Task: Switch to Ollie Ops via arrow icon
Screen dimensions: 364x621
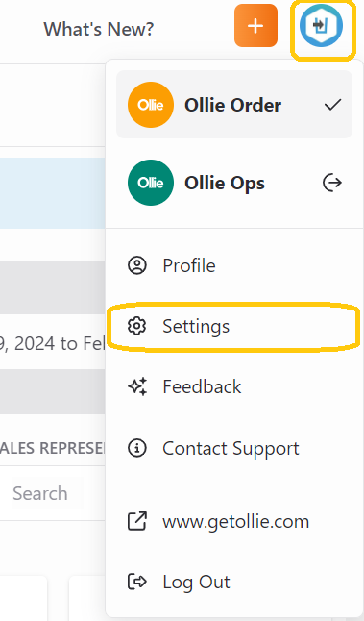Action: point(332,183)
